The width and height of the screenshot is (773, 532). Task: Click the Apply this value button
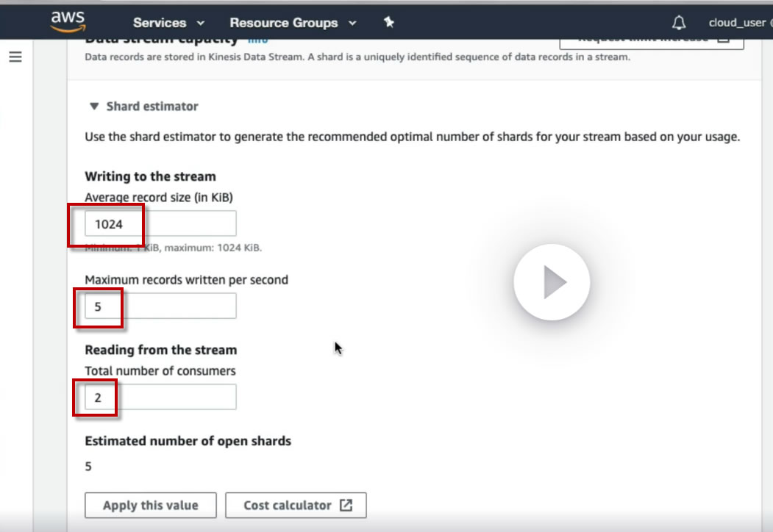point(151,505)
